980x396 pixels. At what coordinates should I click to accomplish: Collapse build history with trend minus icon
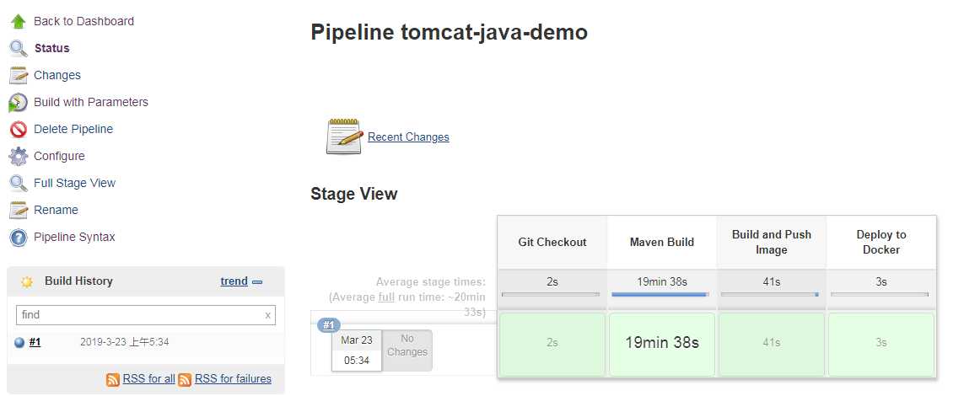point(257,282)
